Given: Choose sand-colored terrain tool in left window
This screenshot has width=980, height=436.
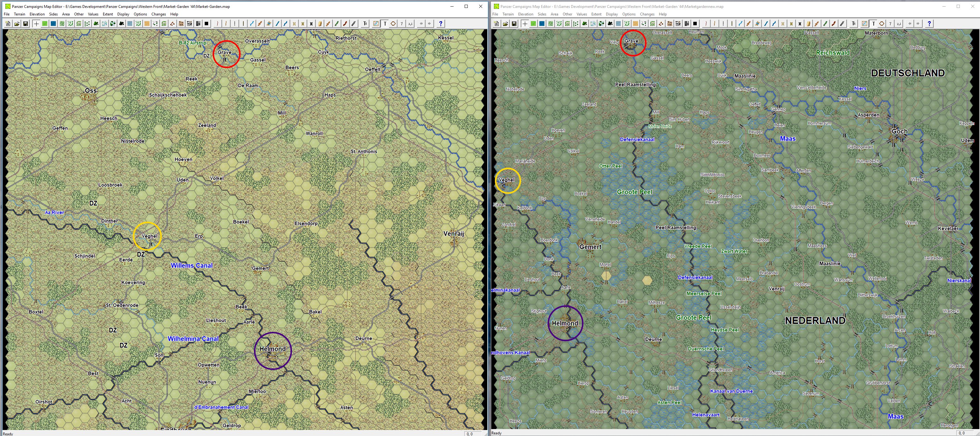Looking at the screenshot, I should pyautogui.click(x=147, y=24).
